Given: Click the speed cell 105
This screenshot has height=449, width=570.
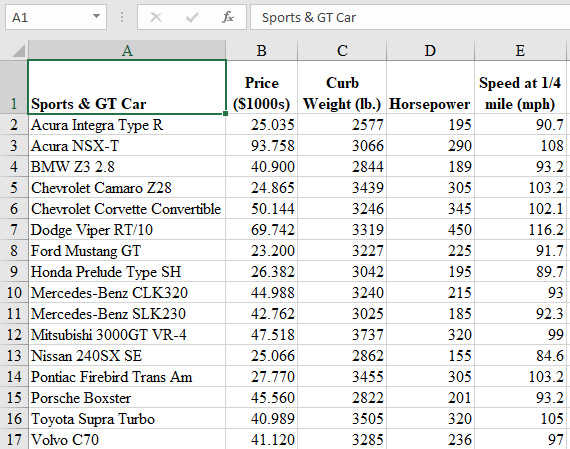Looking at the screenshot, I should (x=520, y=418).
